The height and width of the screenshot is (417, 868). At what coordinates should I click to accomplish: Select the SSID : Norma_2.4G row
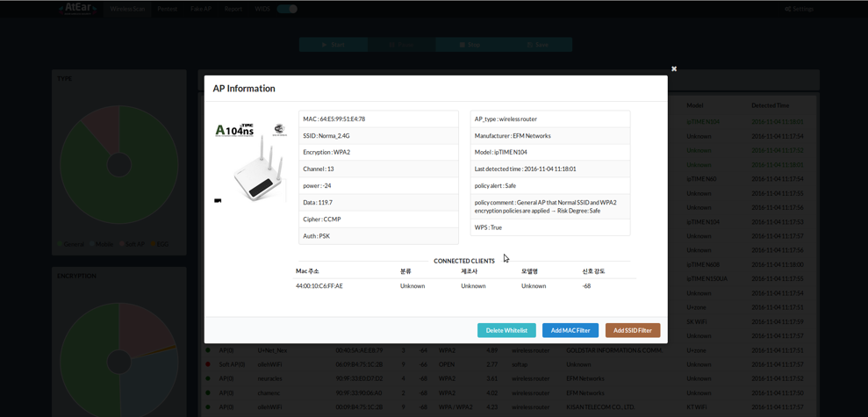[378, 136]
